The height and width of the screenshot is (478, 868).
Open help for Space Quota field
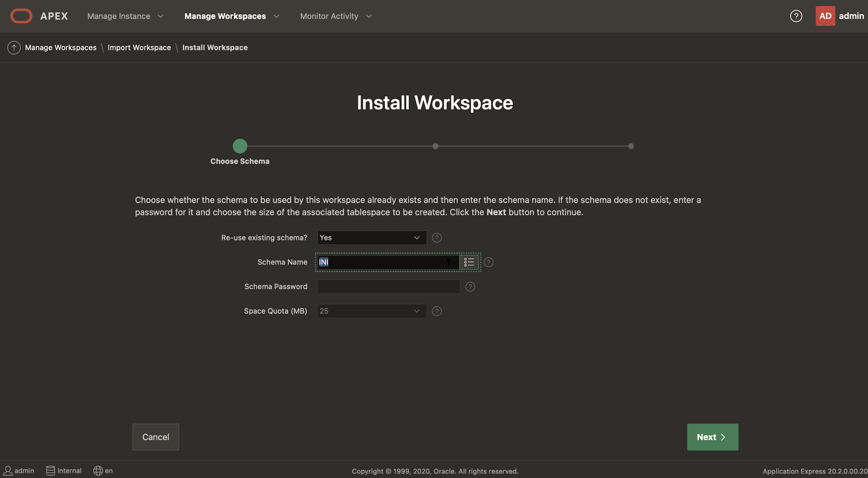tap(437, 311)
